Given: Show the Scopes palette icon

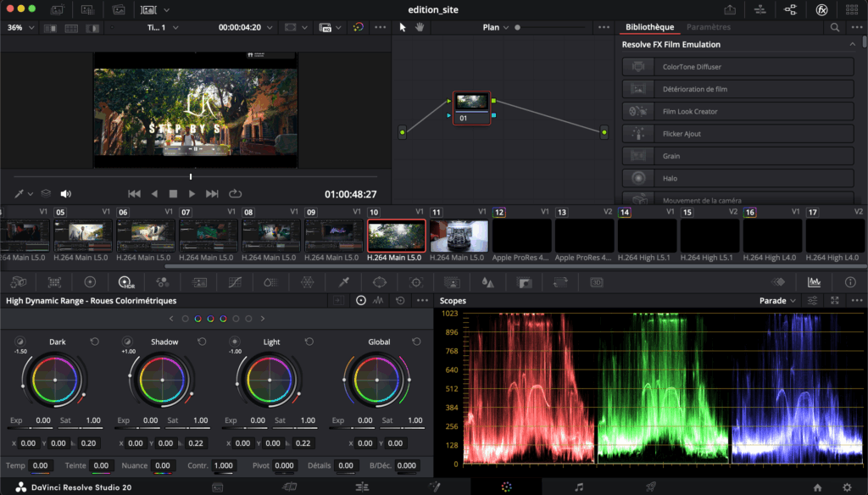Looking at the screenshot, I should [814, 281].
